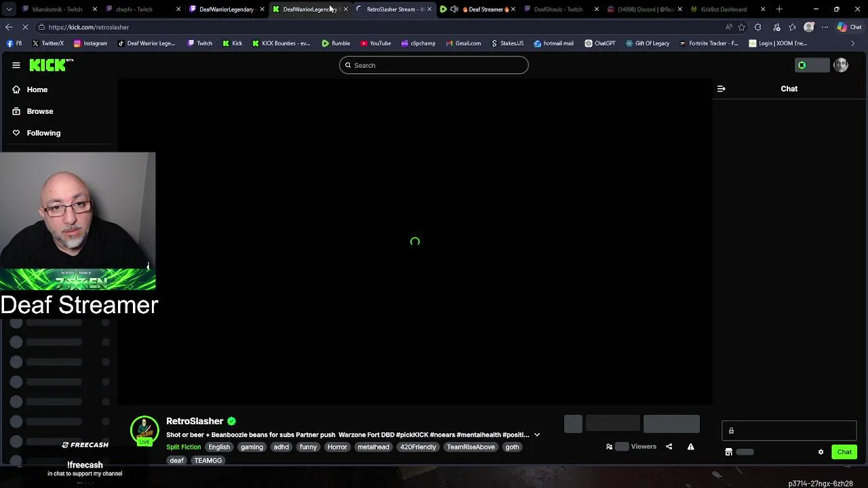The height and width of the screenshot is (488, 868).
Task: Click the viewers people icon
Action: 609,447
